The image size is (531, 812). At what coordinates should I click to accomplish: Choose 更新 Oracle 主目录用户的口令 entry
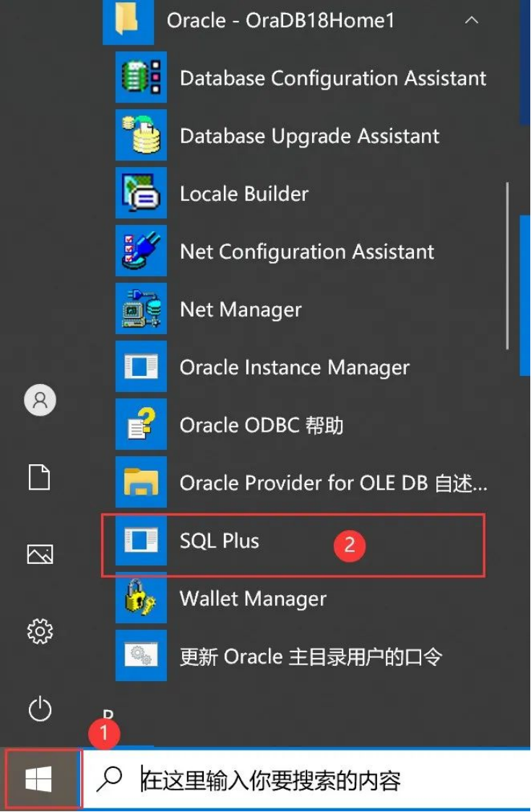311,657
